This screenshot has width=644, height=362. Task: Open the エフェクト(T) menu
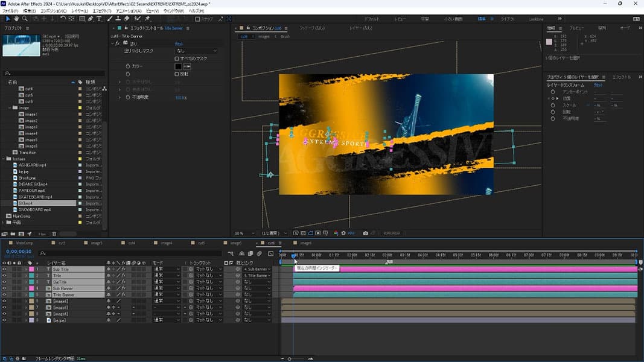click(x=101, y=11)
